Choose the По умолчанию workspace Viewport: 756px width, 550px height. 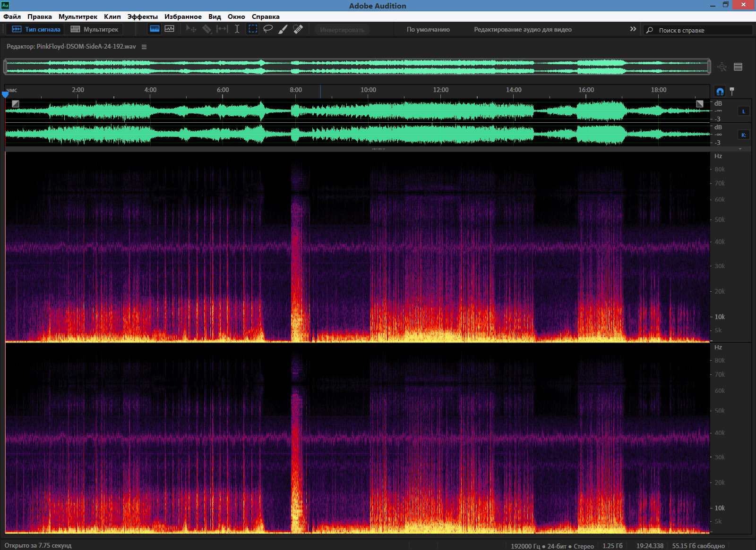click(x=428, y=29)
